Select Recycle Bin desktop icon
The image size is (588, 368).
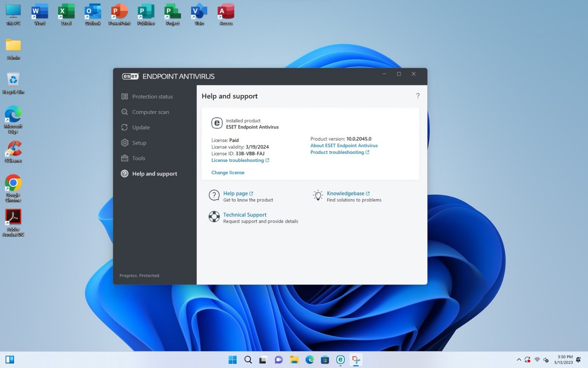[13, 83]
